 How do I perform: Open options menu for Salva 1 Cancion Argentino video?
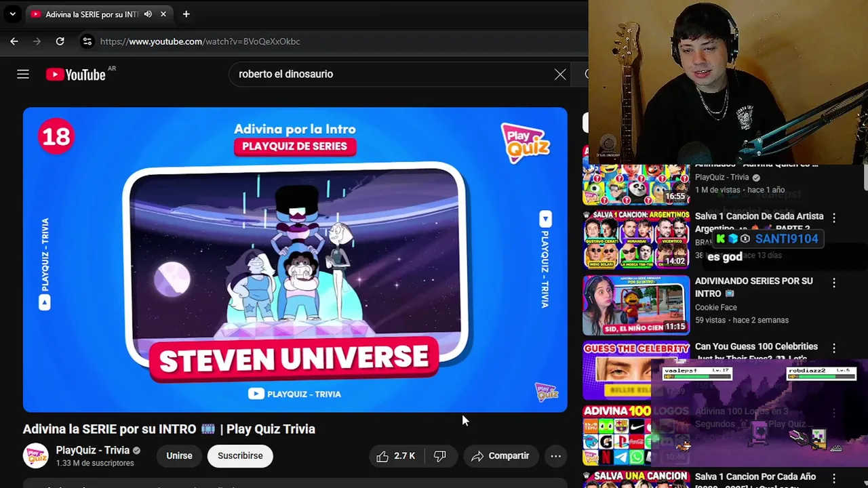click(x=834, y=218)
